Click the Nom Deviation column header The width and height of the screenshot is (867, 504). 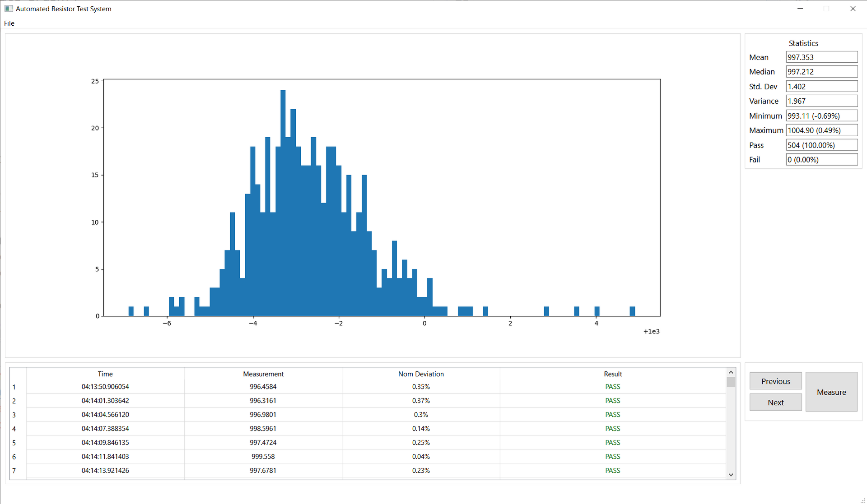[421, 374]
